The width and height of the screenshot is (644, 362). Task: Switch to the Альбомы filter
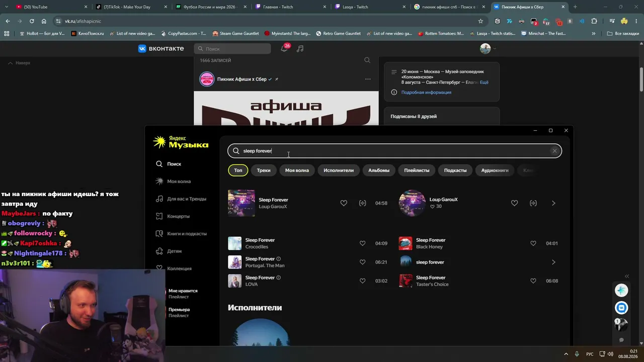[x=379, y=170]
